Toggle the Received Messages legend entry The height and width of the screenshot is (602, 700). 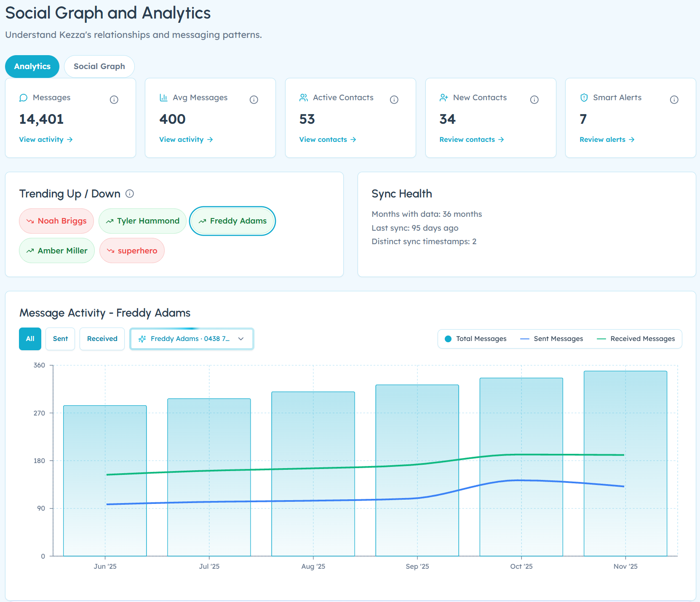click(636, 339)
